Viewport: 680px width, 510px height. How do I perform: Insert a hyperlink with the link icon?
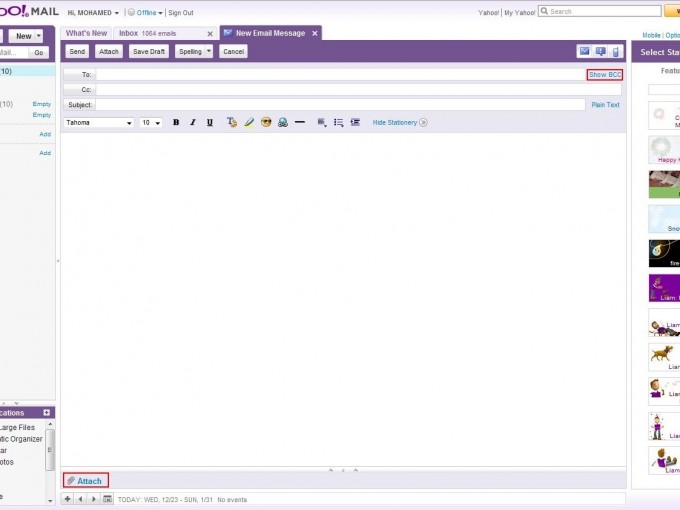[283, 123]
